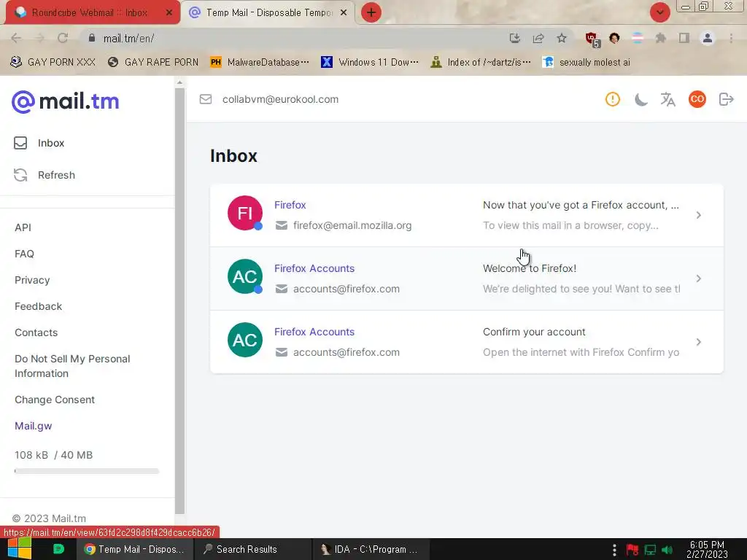Click the firefox@email.mozilla.org address

(x=352, y=225)
